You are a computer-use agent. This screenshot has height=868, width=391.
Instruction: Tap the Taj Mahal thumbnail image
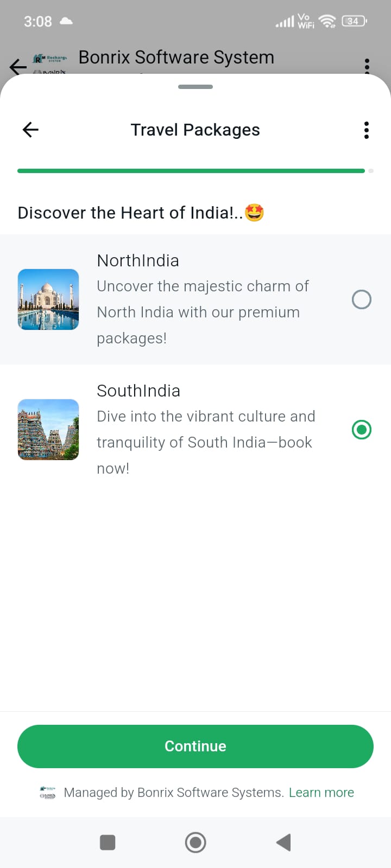48,299
